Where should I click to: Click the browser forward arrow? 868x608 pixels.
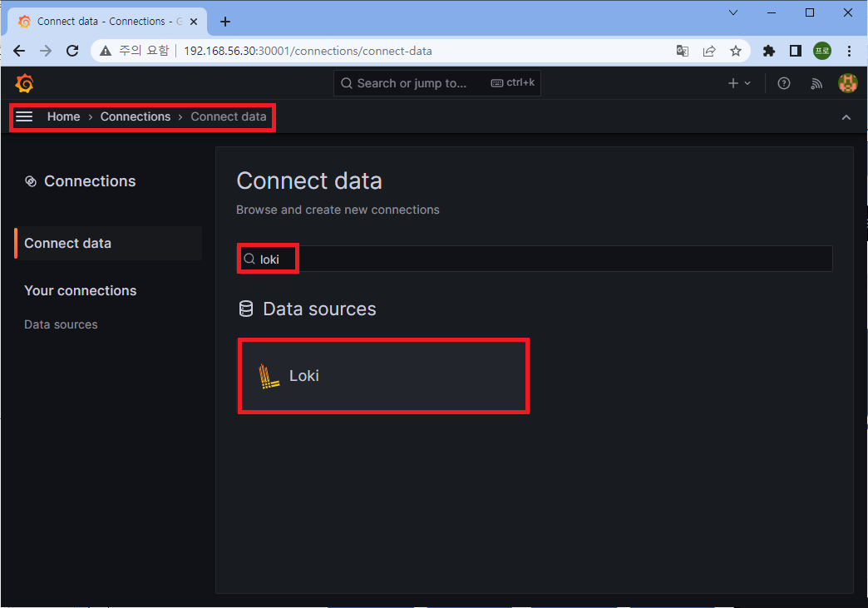[x=46, y=51]
